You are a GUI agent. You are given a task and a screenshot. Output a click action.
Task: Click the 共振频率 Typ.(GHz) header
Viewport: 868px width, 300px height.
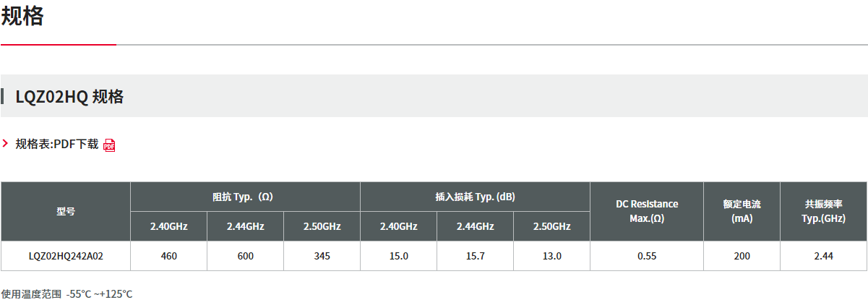[823, 212]
